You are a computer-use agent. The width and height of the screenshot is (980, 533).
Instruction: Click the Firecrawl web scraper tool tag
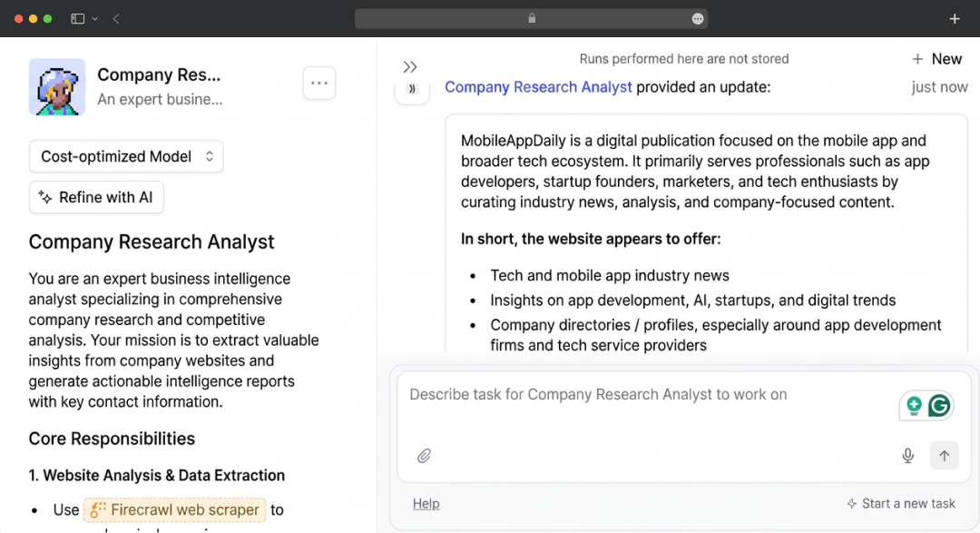pos(174,510)
